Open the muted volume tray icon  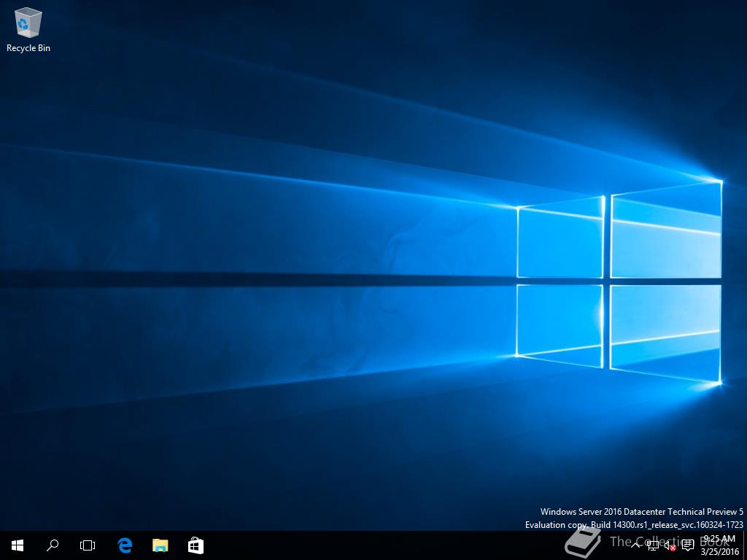click(670, 545)
